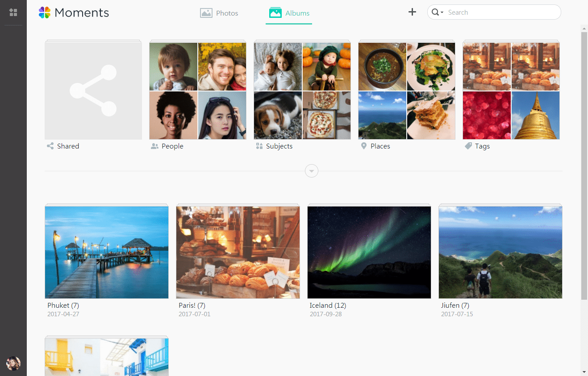Open the partially visible colorful houses album
The image size is (588, 376).
107,357
